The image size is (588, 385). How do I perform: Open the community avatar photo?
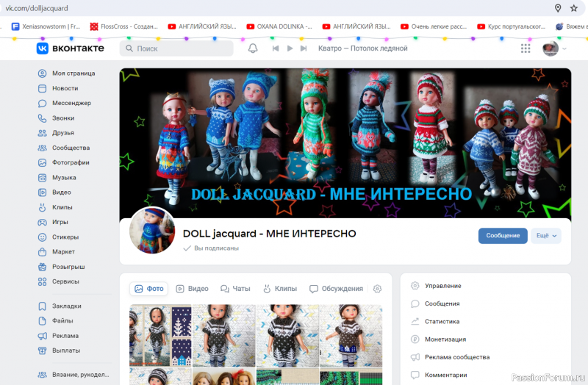152,231
